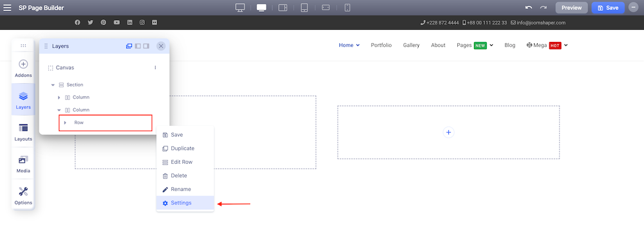This screenshot has height=238, width=644.
Task: Go to the Portfolio menu item
Action: point(381,45)
